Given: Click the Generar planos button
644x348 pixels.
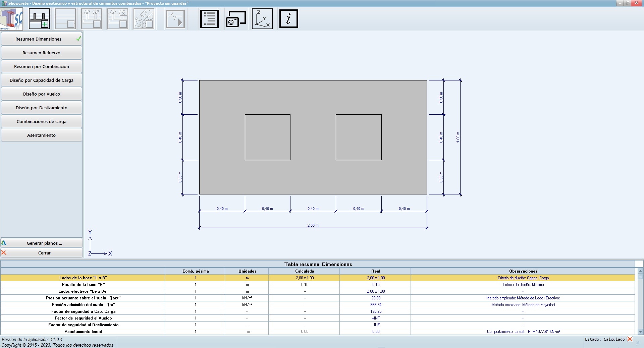Looking at the screenshot, I should point(44,243).
